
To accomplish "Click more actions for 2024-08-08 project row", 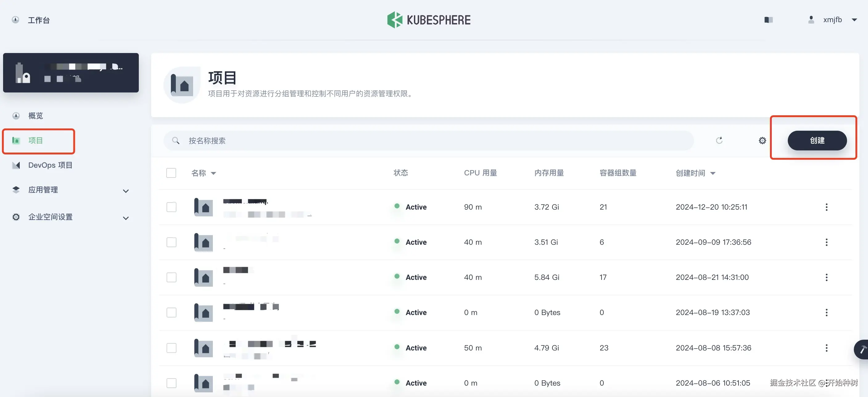I will [x=826, y=348].
